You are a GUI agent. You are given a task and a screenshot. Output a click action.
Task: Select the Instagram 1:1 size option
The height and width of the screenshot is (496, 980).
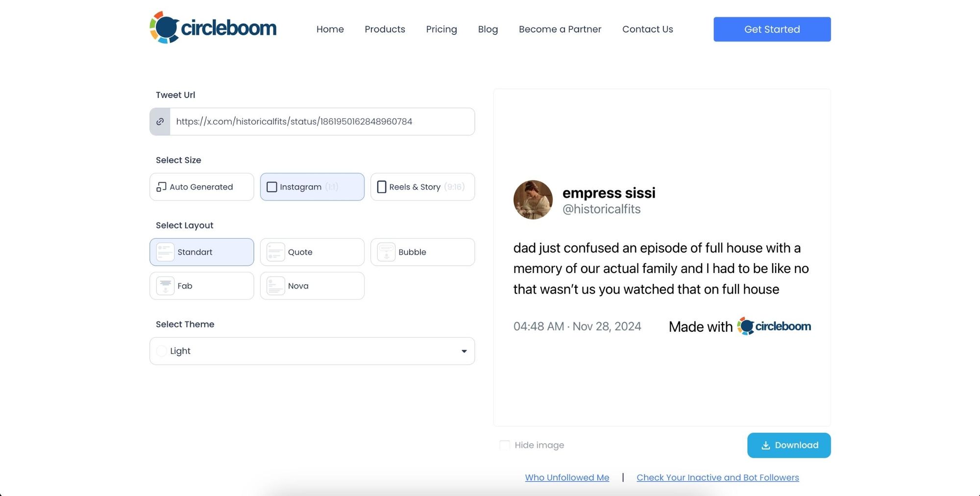[x=312, y=187]
